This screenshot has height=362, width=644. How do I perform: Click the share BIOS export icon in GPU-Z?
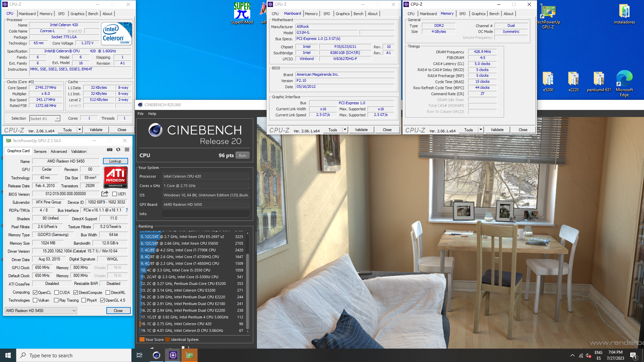[x=105, y=194]
